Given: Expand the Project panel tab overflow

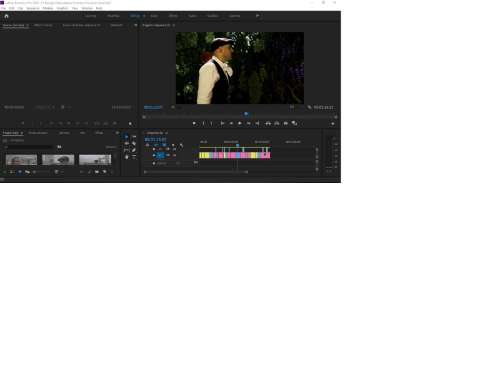Looking at the screenshot, I should coord(117,133).
